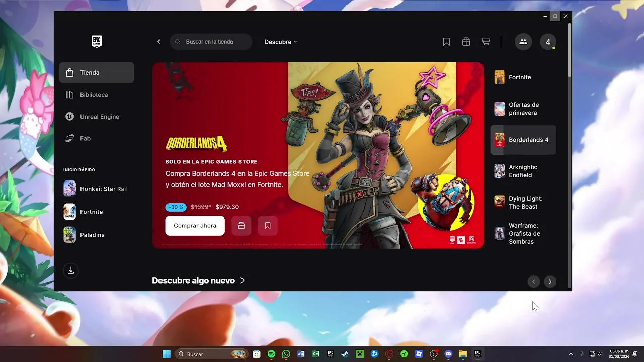Image resolution: width=644 pixels, height=362 pixels.
Task: Open the Unreal Engine section
Action: coord(97,117)
